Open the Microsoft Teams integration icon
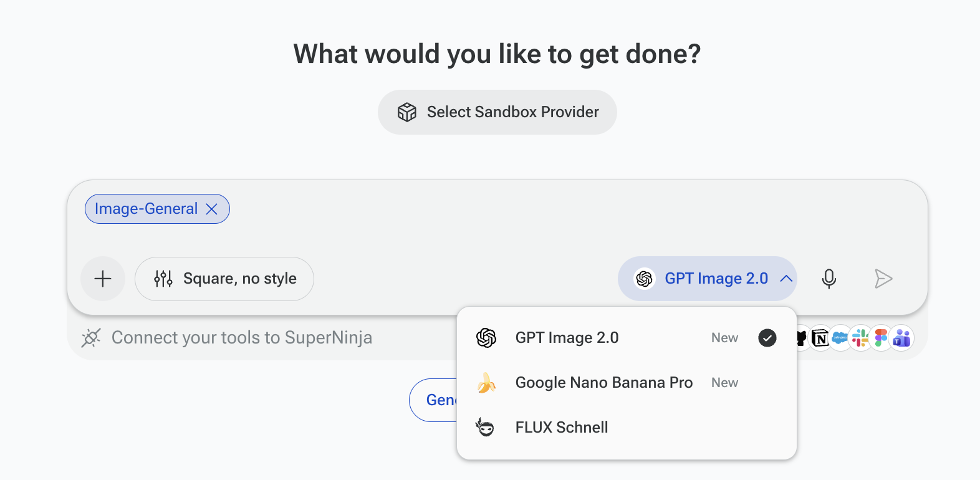Screen dimensions: 980x480 point(901,338)
